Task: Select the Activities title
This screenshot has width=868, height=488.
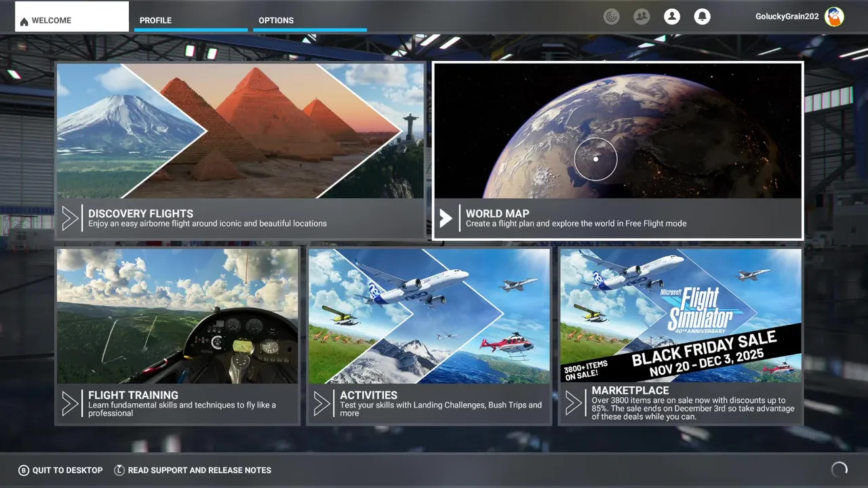Action: [368, 395]
